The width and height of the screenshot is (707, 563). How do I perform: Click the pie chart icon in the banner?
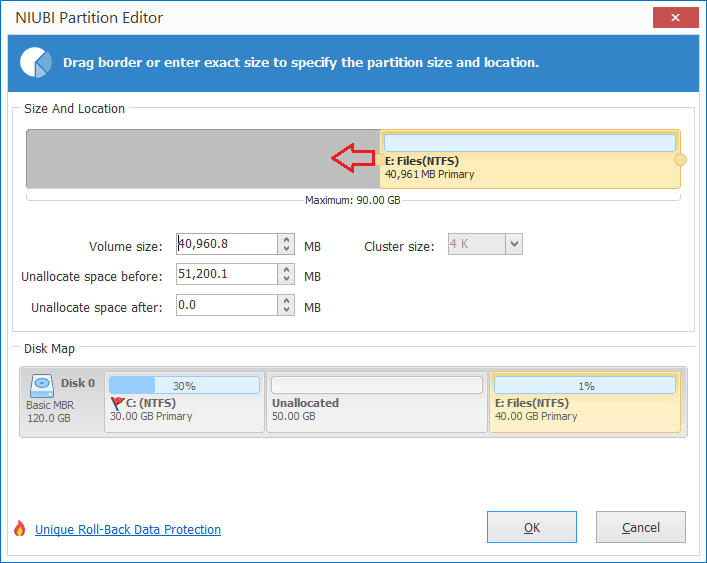click(x=36, y=62)
